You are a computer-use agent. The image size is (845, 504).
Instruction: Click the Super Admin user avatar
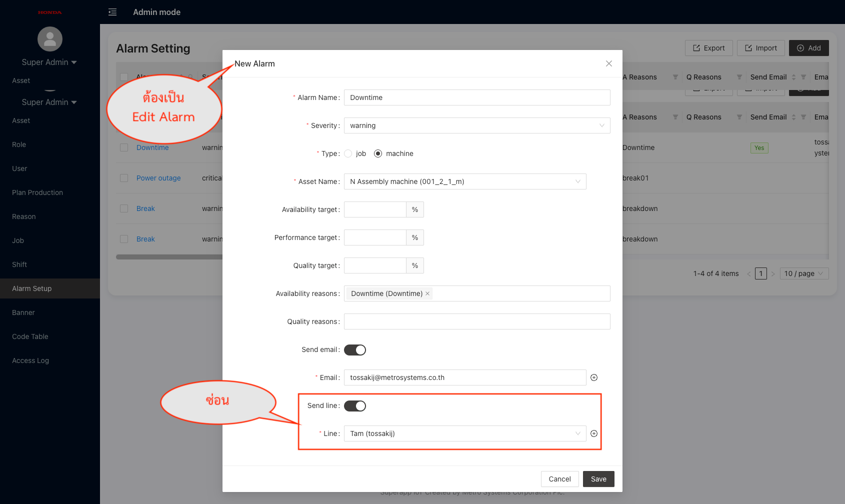pyautogui.click(x=50, y=39)
